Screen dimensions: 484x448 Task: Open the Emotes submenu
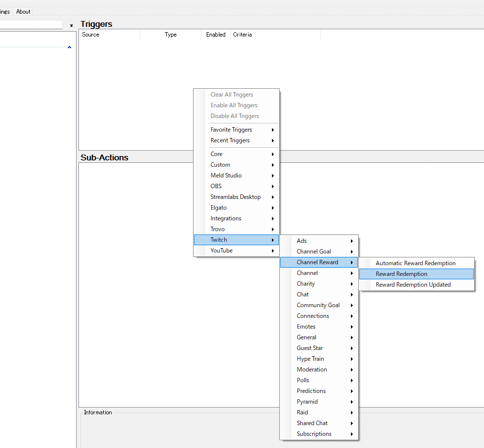coord(319,327)
